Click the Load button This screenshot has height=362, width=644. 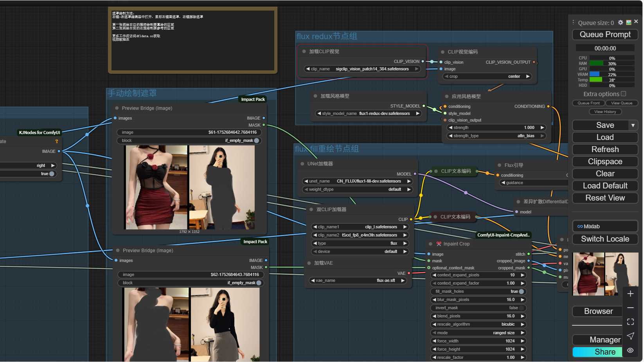coord(605,137)
